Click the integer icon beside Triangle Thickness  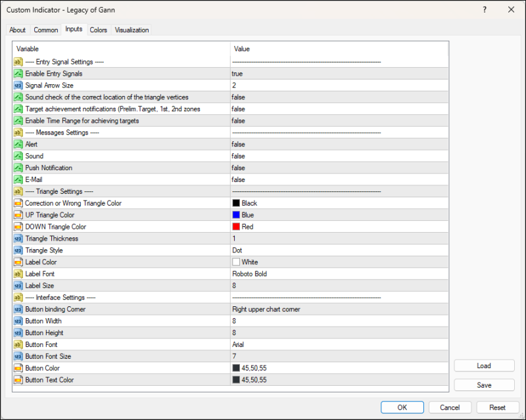coord(18,239)
